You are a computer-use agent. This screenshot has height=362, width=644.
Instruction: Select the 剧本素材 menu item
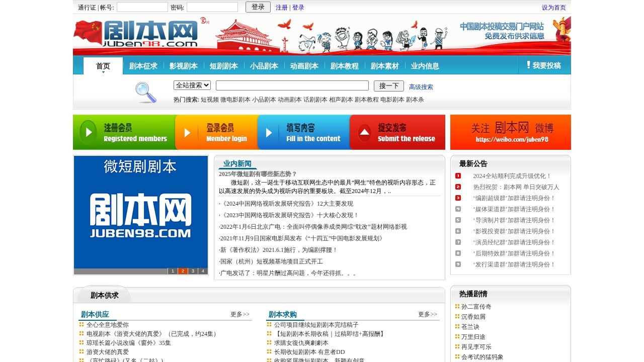pyautogui.click(x=384, y=65)
